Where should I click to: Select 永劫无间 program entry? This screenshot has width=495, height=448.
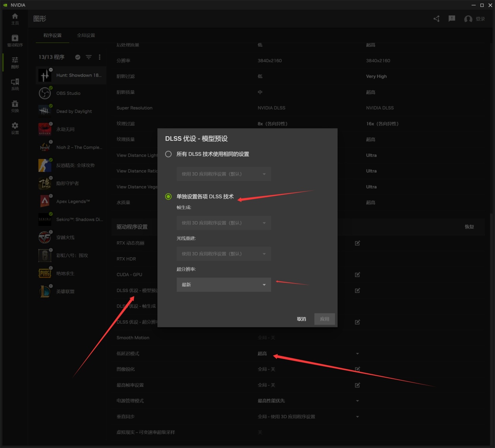(71, 129)
